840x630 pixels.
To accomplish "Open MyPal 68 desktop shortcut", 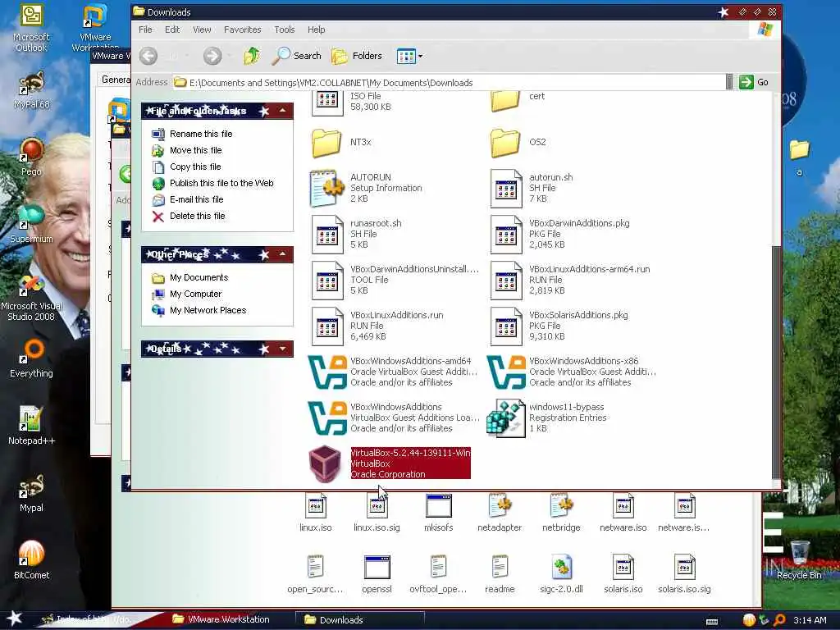I will pyautogui.click(x=31, y=90).
